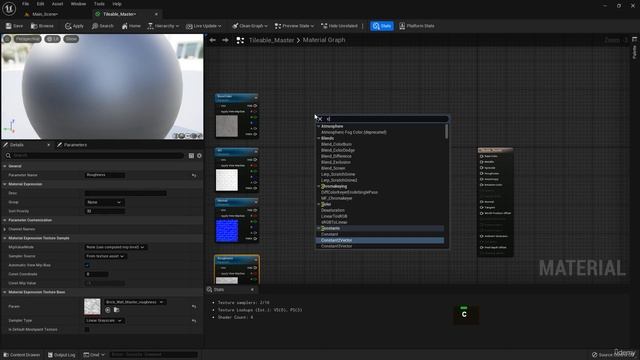Open the Sampler Source dropdown
Viewport: 640px width, 360px height.
(106, 256)
